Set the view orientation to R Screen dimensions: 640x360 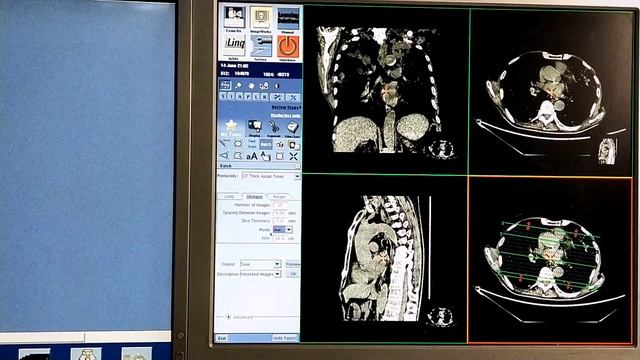tap(264, 97)
